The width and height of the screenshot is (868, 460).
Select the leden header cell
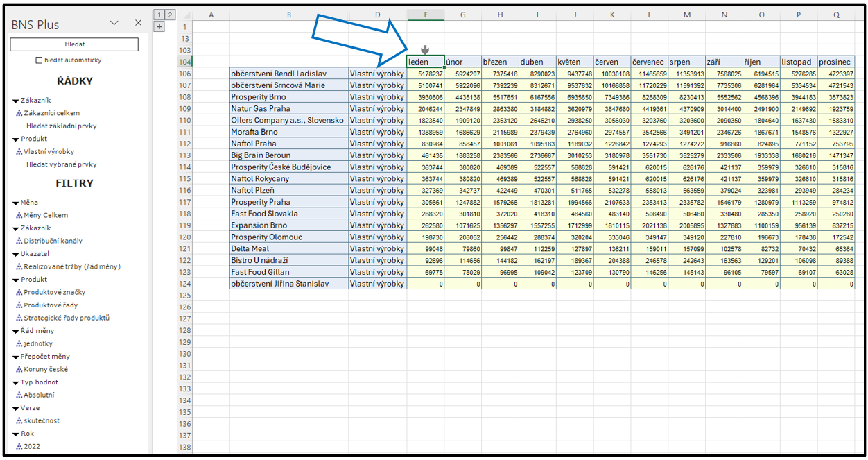(x=425, y=62)
